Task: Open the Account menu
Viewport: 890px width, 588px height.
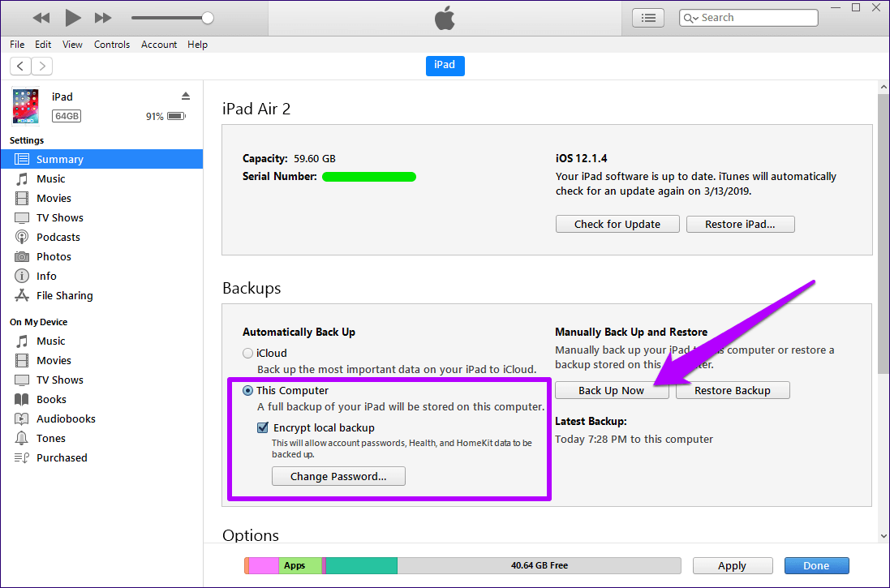Action: (x=159, y=45)
